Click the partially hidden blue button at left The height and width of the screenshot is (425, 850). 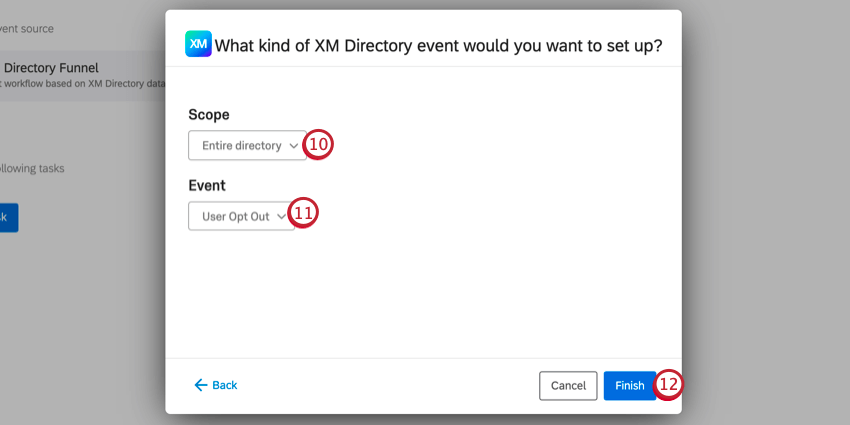pyautogui.click(x=6, y=217)
